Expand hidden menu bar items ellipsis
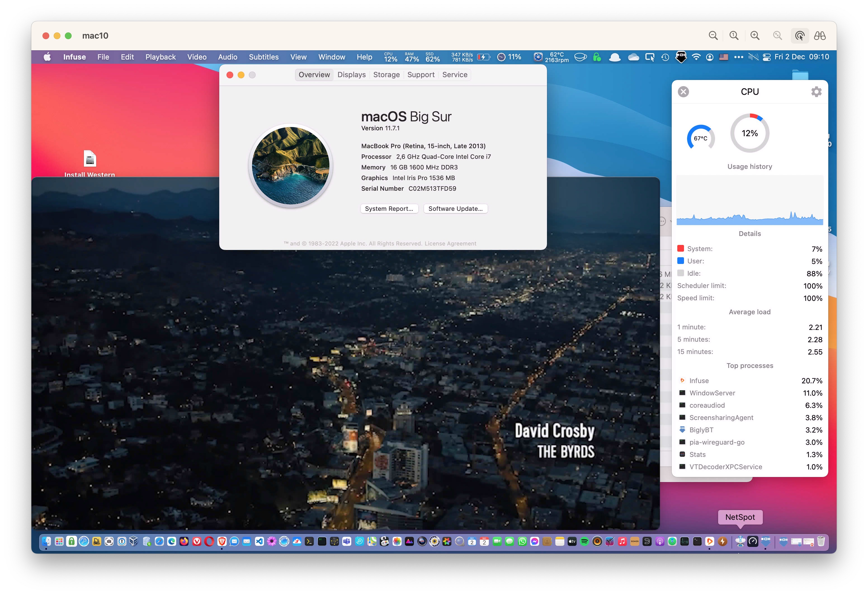 739,57
